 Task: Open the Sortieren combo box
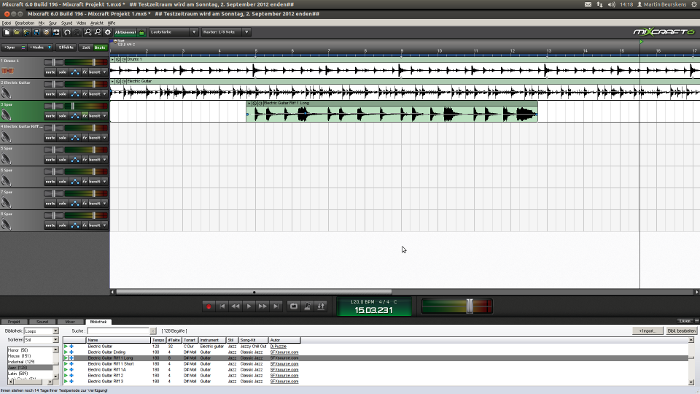[x=41, y=340]
